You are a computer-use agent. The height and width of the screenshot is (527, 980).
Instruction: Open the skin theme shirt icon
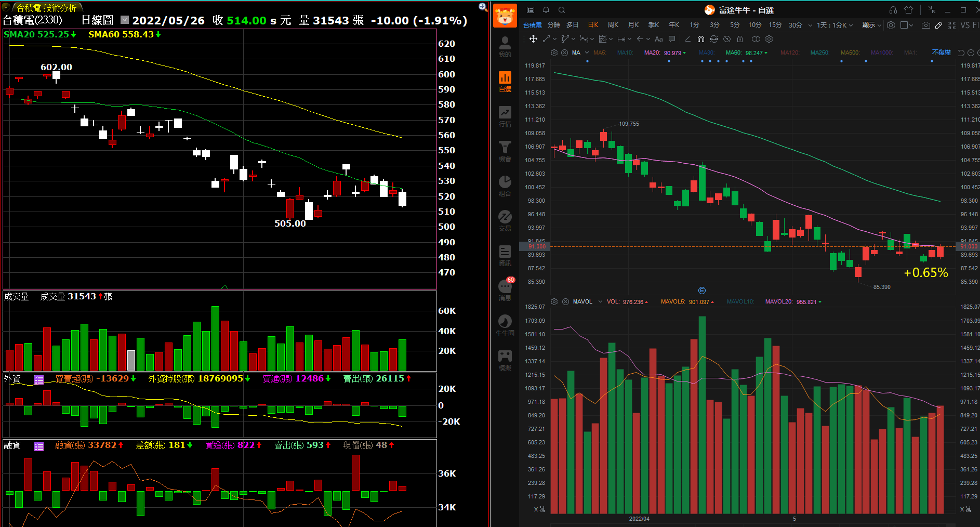908,10
